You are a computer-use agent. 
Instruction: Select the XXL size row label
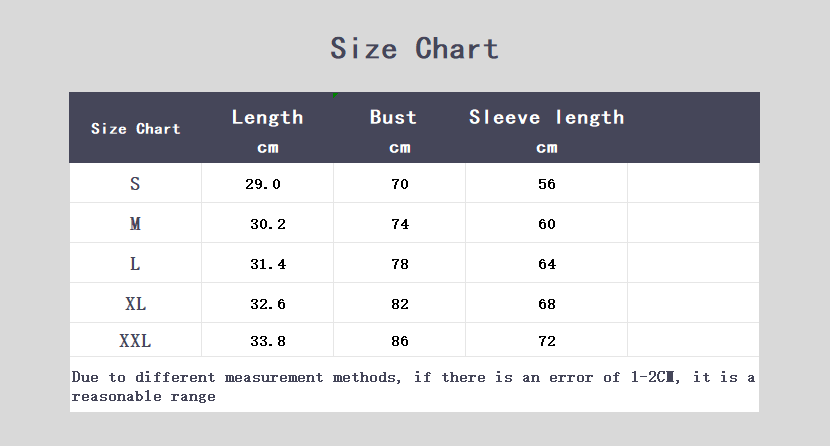point(135,341)
